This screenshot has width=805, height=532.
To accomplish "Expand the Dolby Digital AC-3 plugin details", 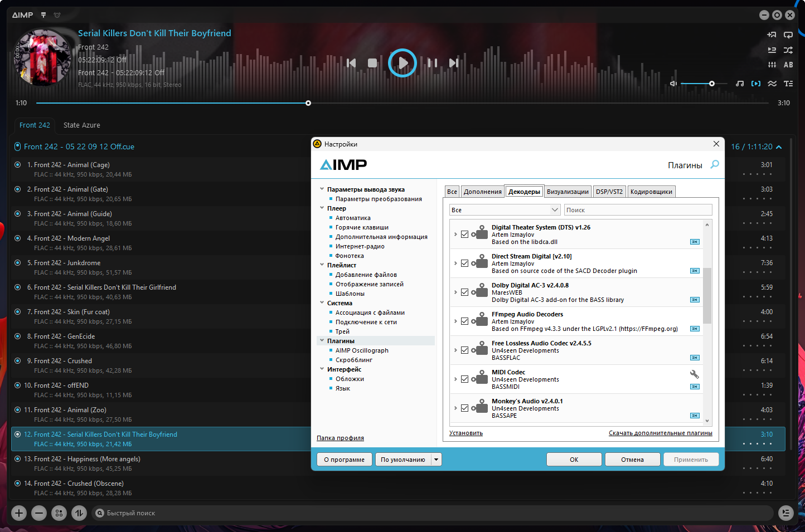I will (455, 292).
